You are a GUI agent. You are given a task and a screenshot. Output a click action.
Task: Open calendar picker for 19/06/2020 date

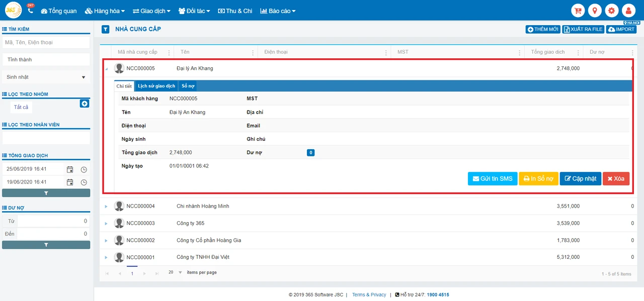[70, 182]
